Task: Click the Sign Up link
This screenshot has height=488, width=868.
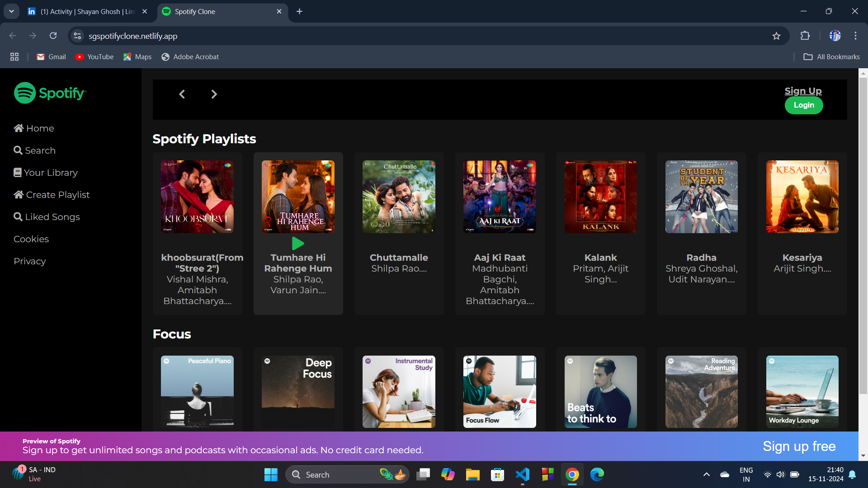Action: click(x=803, y=91)
